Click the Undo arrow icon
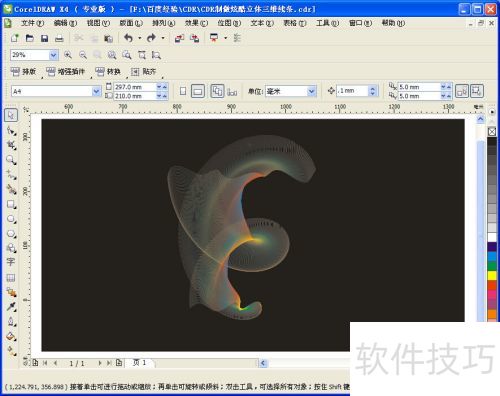Image resolution: width=500 pixels, height=396 pixels. click(x=128, y=38)
